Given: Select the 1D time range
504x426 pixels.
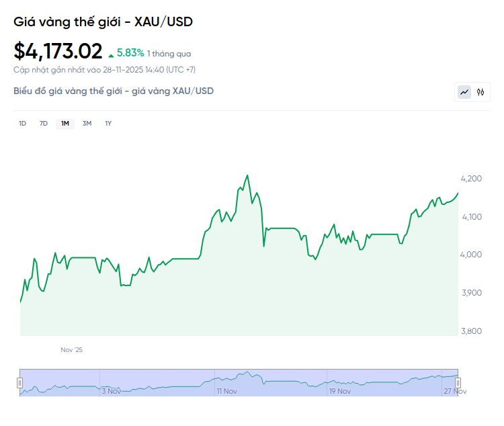Looking at the screenshot, I should [22, 123].
